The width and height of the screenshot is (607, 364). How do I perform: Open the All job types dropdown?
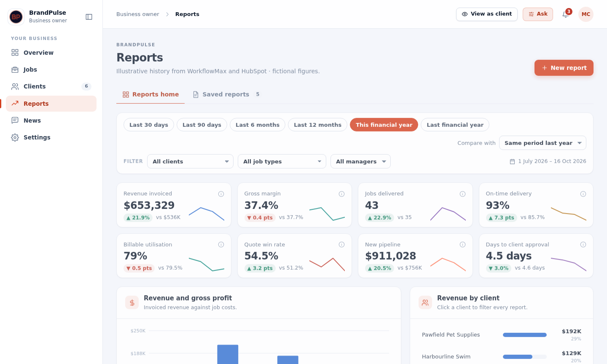282,161
